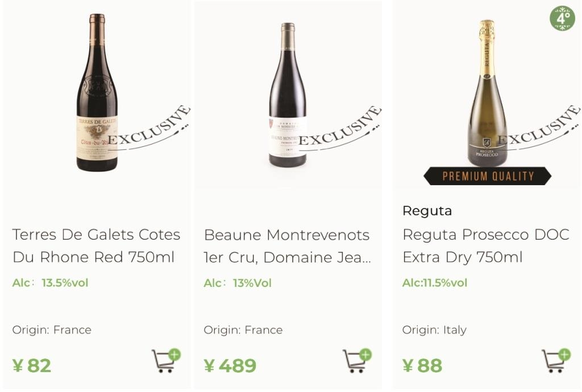Click the Premium Quality banner
Viewport: 582px width, 392px height.
tap(487, 176)
